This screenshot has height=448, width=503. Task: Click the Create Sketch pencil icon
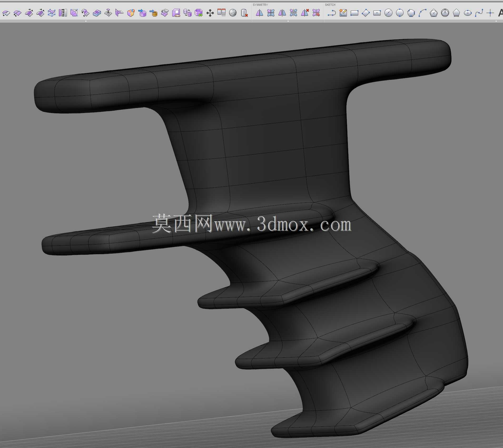(x=343, y=13)
